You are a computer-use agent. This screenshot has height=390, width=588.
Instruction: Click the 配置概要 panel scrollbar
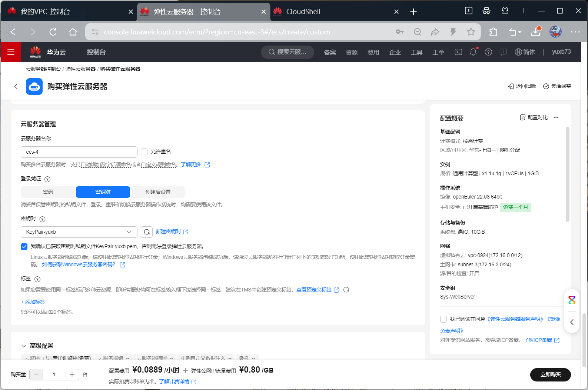[x=568, y=174]
